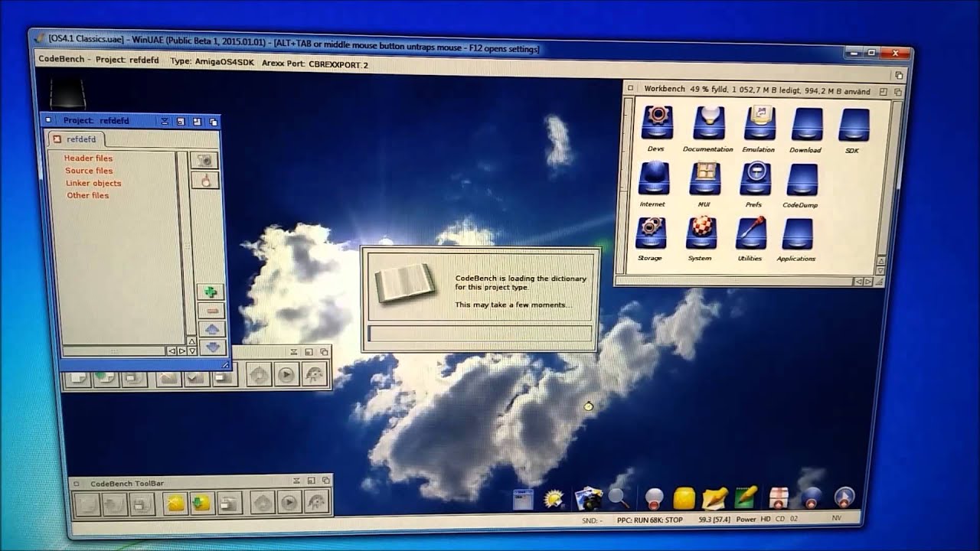This screenshot has width=980, height=551.
Task: Open the MUI drawer
Action: [x=704, y=179]
